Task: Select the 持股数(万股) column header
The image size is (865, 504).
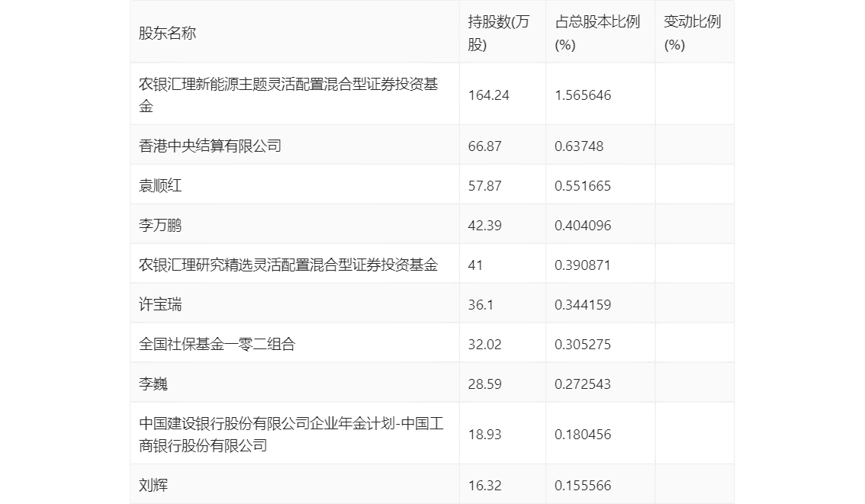Action: pos(498,33)
